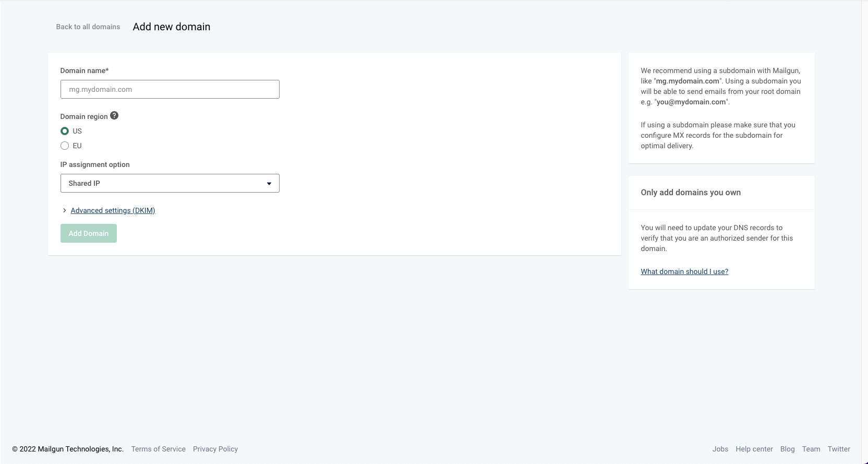
Task: Open the Help center footer link
Action: pyautogui.click(x=754, y=449)
